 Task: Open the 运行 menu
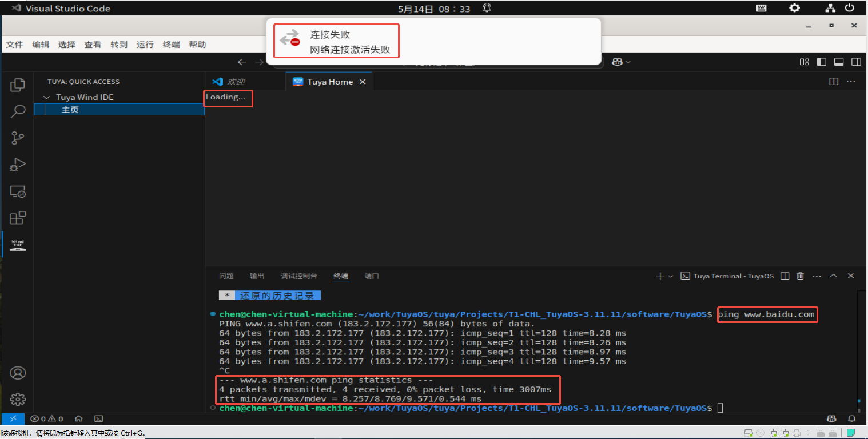click(145, 45)
